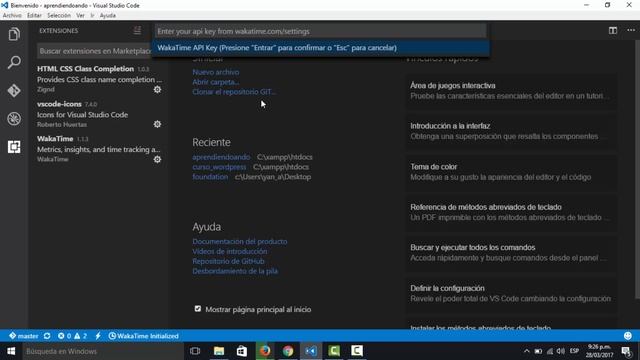
Task: Toggle Mostrar página principal al inicio checkbox
Action: click(198, 309)
